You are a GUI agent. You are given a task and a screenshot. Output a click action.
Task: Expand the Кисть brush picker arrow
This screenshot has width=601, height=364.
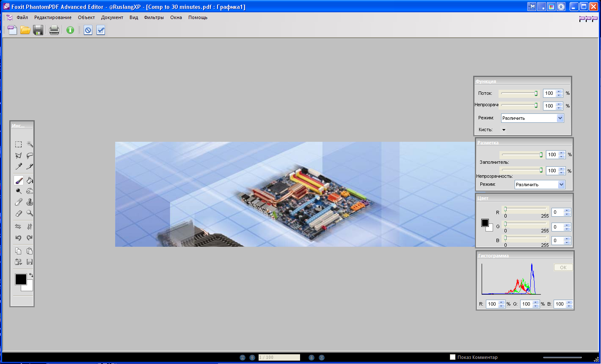pos(504,130)
